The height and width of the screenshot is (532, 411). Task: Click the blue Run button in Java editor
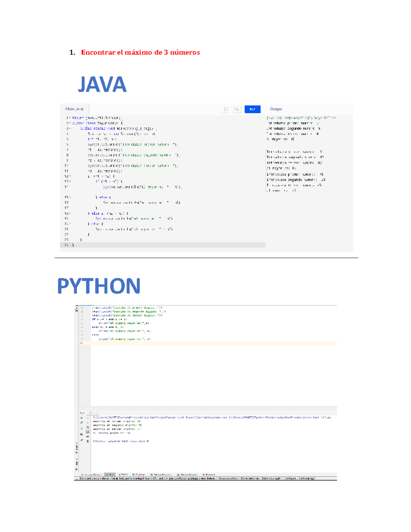click(252, 109)
